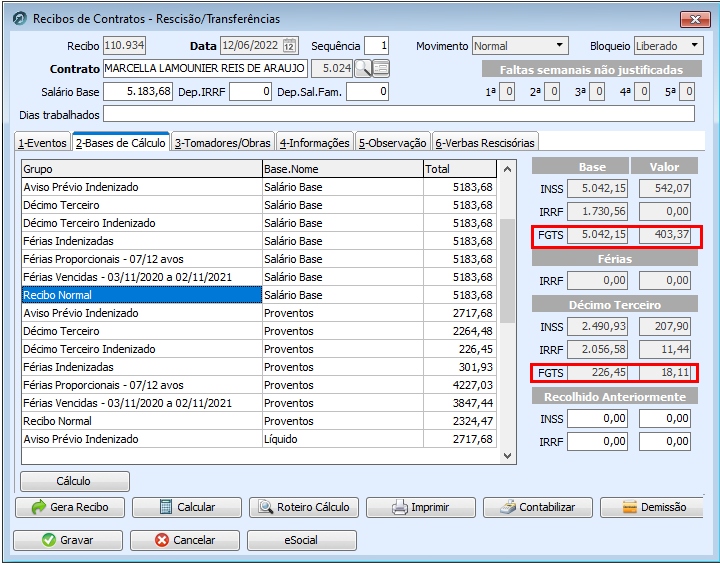Click Décimo Terceiro FGTS value 18,11
The height and width of the screenshot is (563, 720).
[665, 372]
